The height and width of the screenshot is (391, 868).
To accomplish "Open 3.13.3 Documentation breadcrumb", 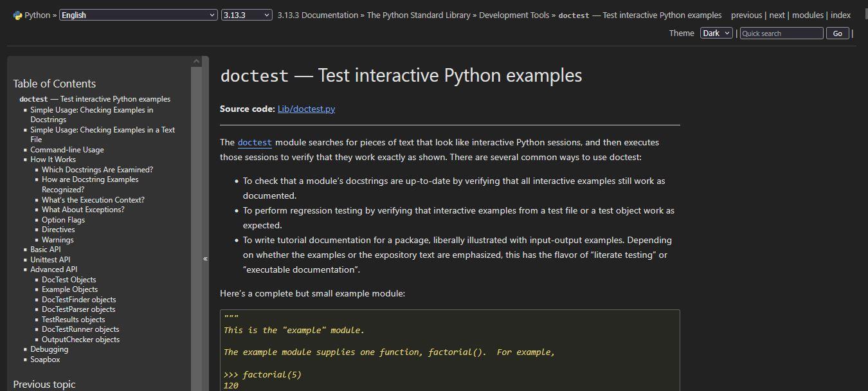I will (x=318, y=15).
